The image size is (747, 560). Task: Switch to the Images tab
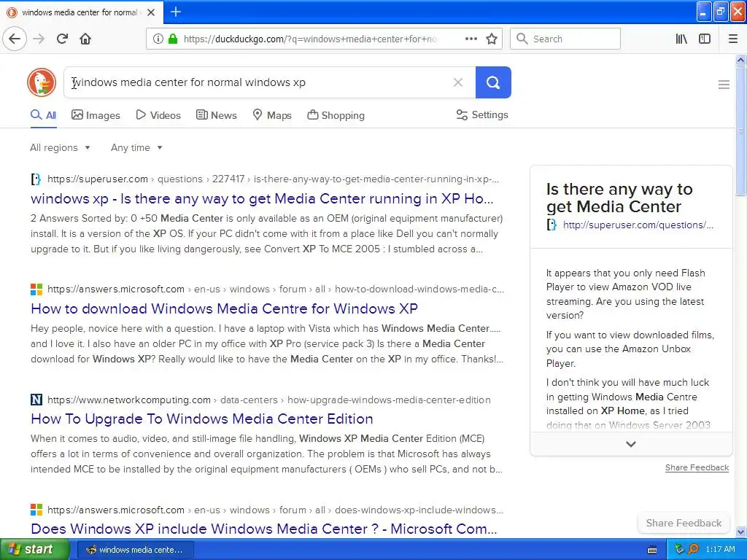pos(96,115)
